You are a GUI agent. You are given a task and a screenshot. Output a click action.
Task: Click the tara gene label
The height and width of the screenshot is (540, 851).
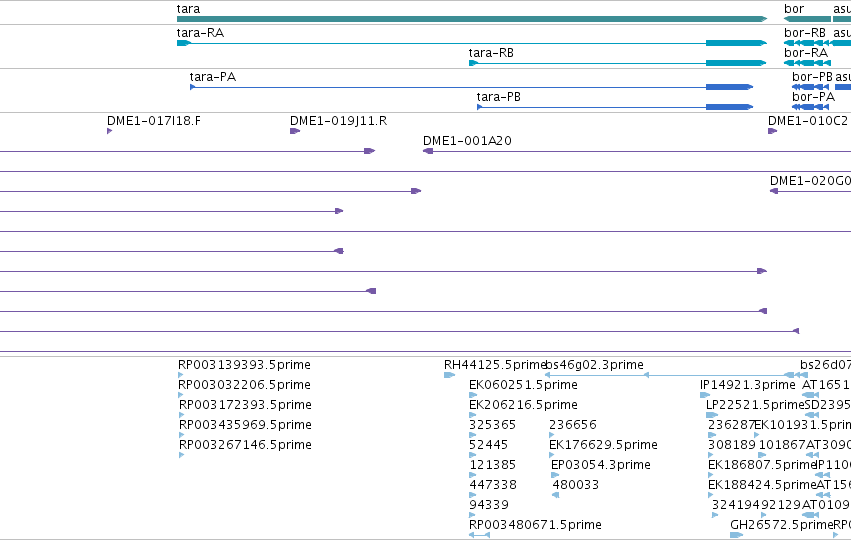point(188,9)
